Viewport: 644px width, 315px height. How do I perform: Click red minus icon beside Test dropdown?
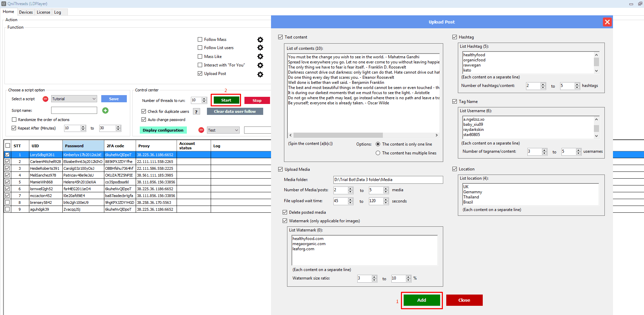(201, 130)
